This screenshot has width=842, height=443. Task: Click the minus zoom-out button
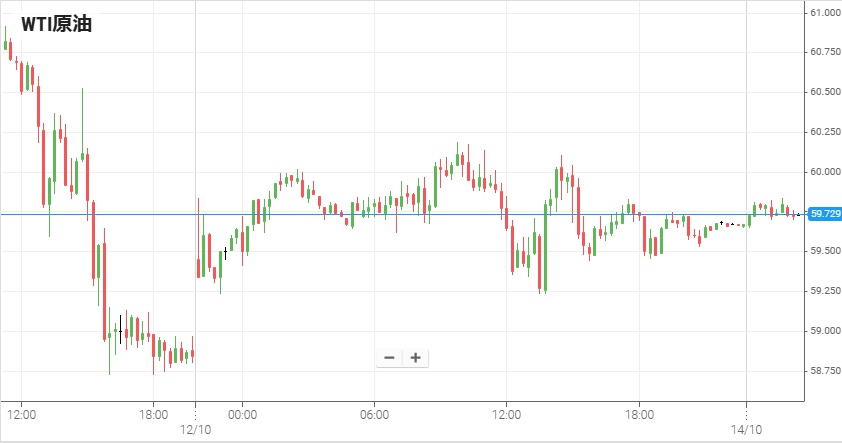389,358
